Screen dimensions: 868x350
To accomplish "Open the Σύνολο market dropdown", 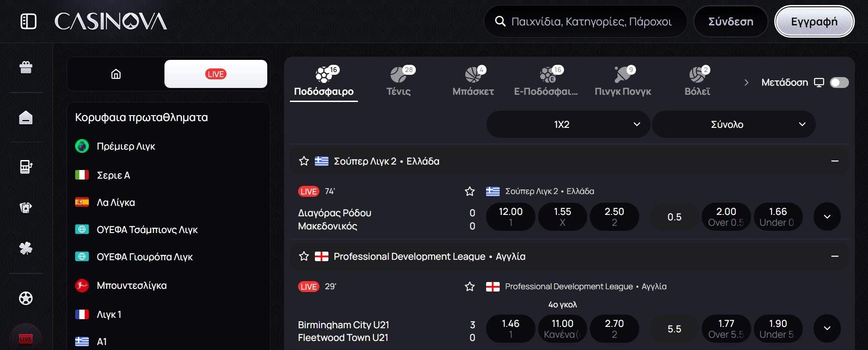I will point(733,124).
